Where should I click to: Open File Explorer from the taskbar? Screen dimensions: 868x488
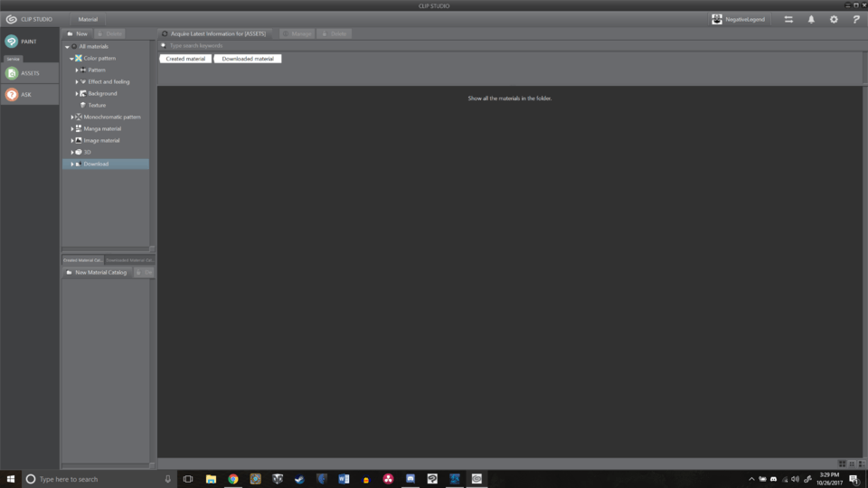tap(211, 479)
